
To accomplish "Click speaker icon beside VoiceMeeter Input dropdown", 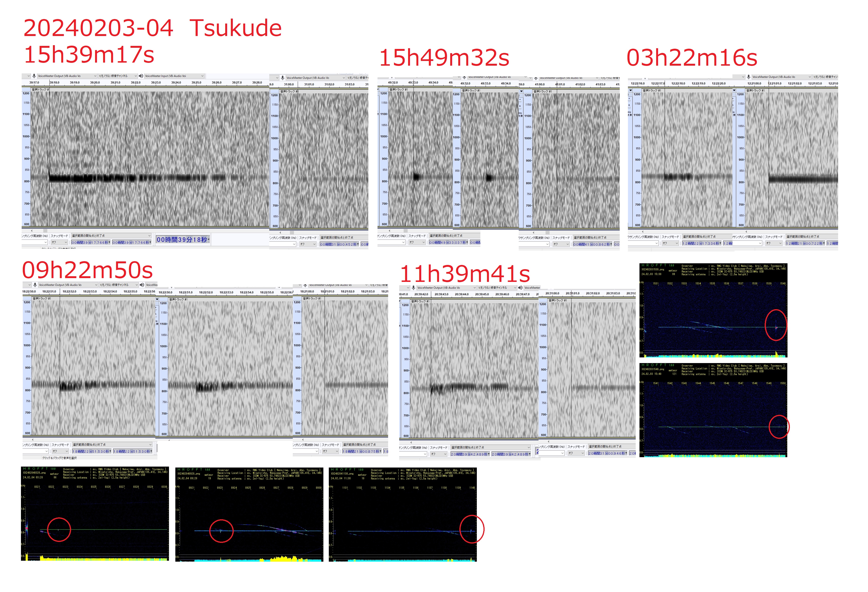I will (141, 76).
